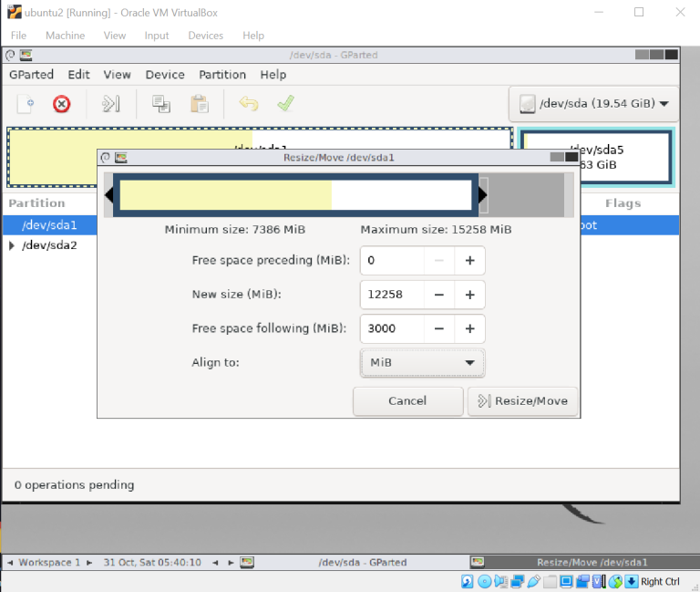
Task: Click the Resize/Move toolbar icon
Action: [110, 104]
